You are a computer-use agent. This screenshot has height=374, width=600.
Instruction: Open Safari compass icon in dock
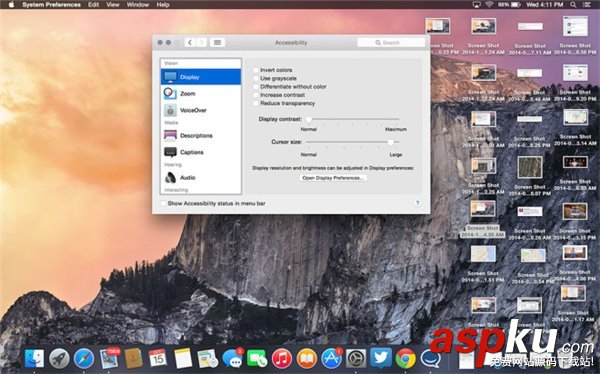(84, 359)
